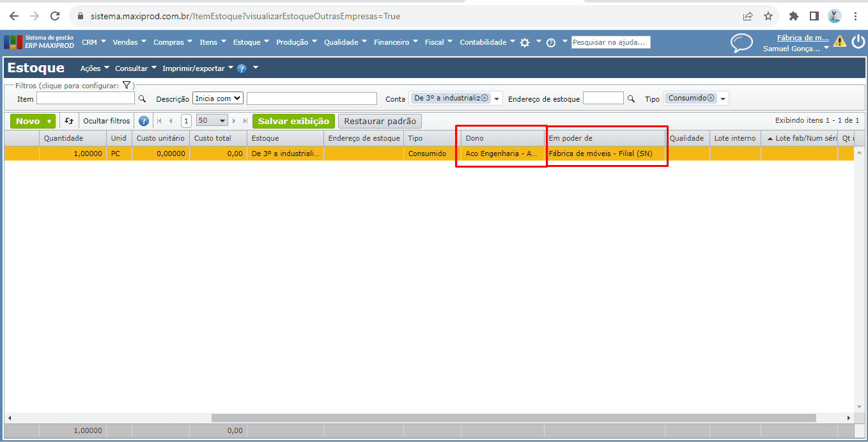Screen dimensions: 868x442
Task: Open the Novo button dropdown arrow
Action: click(49, 121)
